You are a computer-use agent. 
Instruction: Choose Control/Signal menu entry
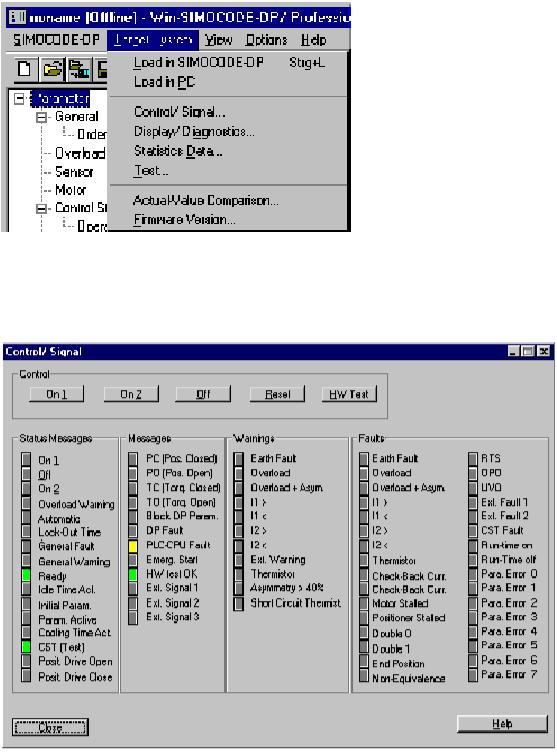228,112
